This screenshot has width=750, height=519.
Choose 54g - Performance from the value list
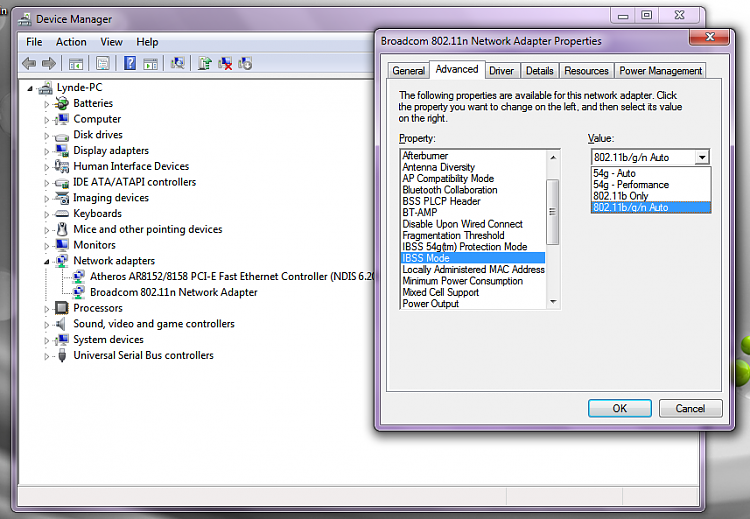[632, 185]
